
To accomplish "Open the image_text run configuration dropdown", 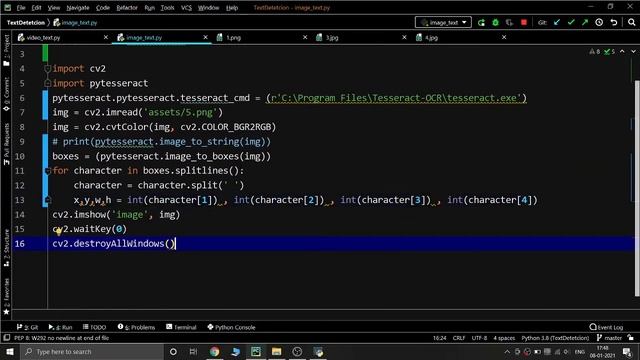I will pyautogui.click(x=443, y=22).
